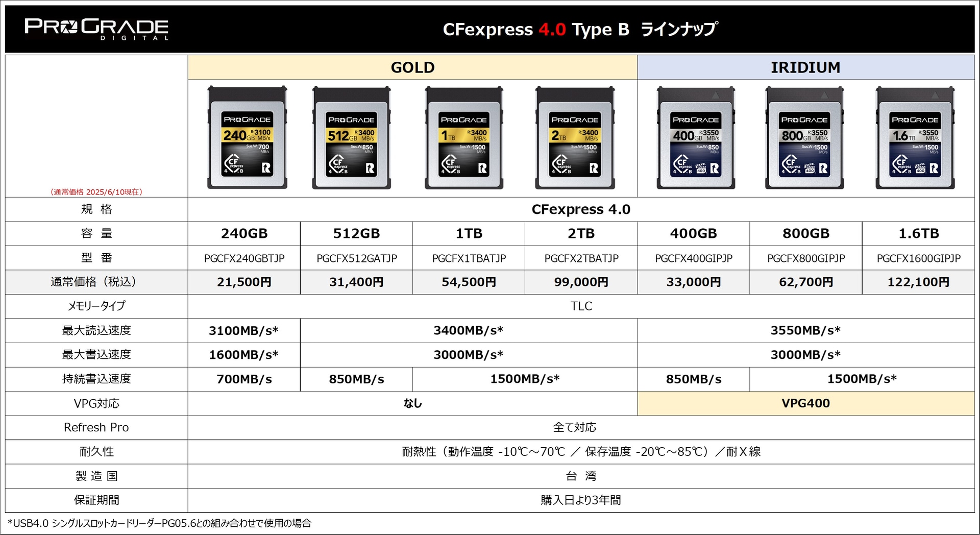Click the '持続書込速度' row label

coord(96,379)
